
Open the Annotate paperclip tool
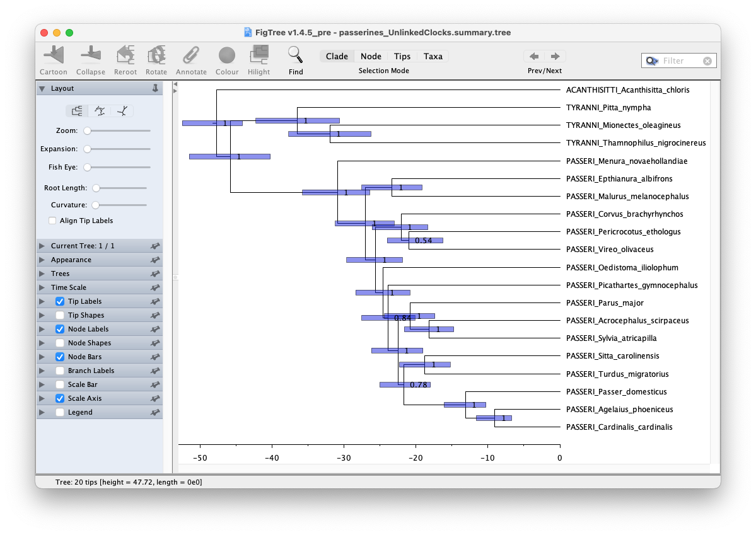191,55
